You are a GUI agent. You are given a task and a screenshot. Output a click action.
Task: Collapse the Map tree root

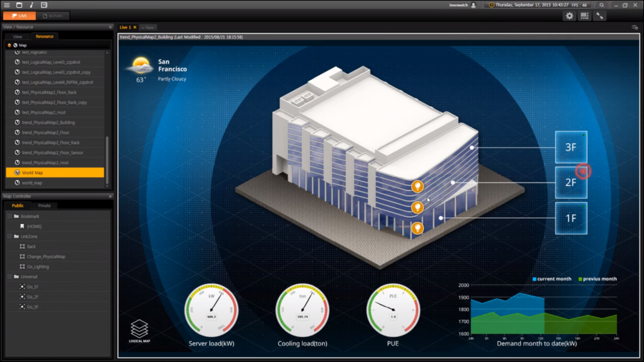click(x=9, y=45)
